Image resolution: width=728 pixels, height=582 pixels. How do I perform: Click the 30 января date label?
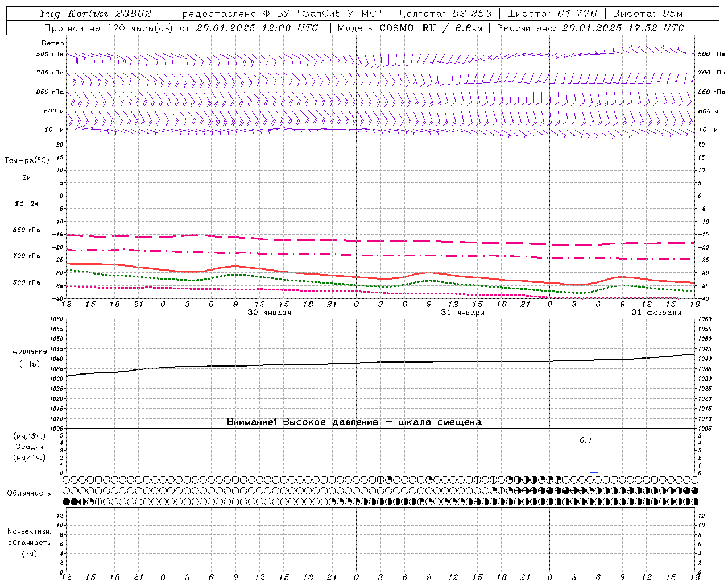coord(269,313)
